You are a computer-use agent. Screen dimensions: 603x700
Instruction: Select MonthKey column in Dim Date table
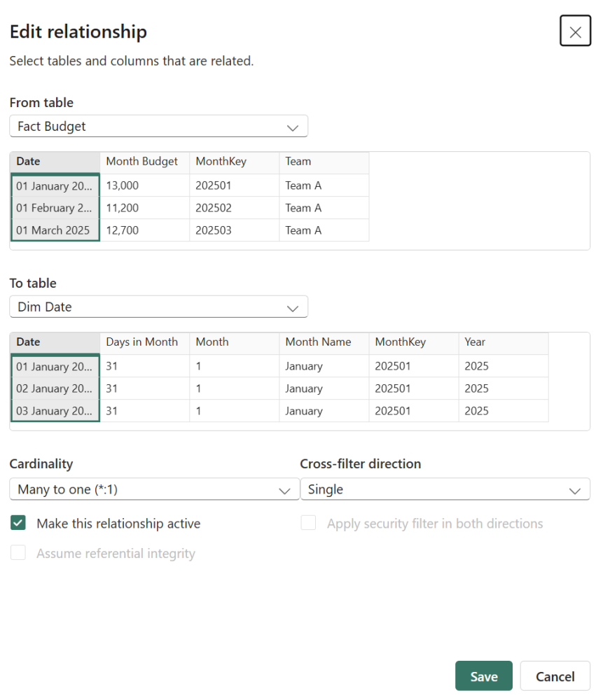414,342
